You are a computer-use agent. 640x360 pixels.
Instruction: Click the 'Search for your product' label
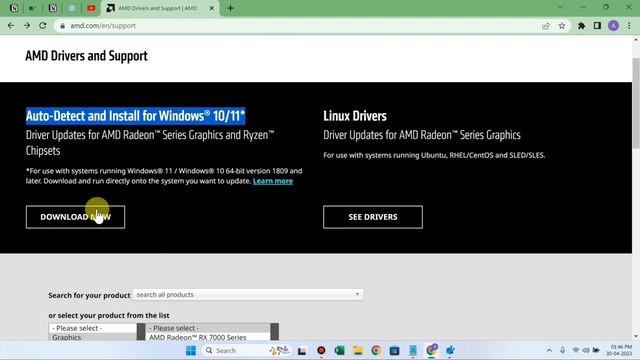click(89, 295)
